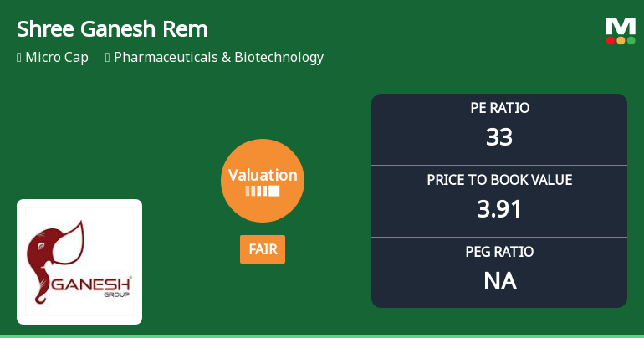This screenshot has height=338, width=644.
Task: Click the icon before Pharmaceuticals & Biotechnology
Action: [108, 58]
